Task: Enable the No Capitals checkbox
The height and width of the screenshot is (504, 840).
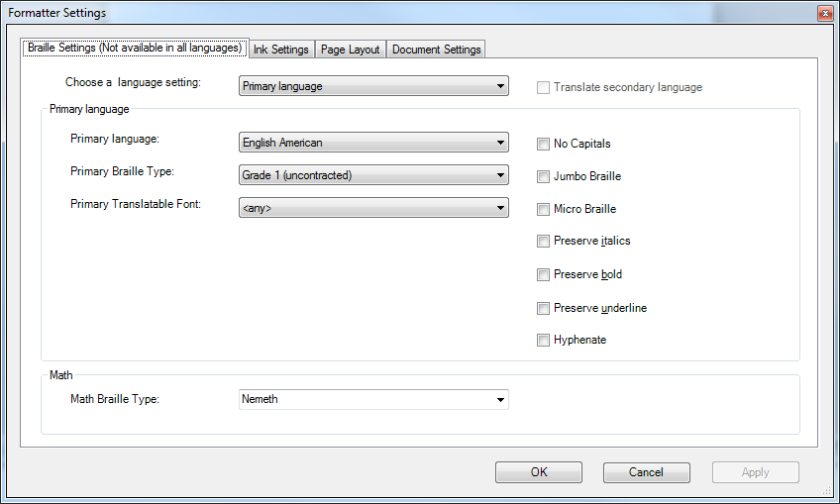Action: click(x=543, y=144)
